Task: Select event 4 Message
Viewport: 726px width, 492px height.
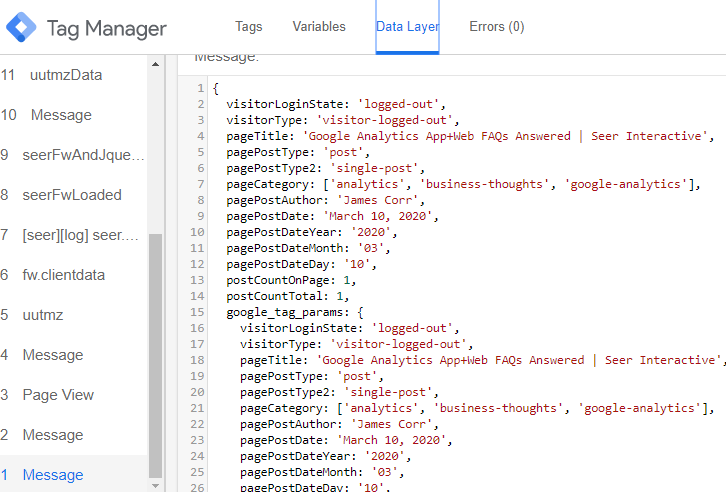Action: coord(53,355)
